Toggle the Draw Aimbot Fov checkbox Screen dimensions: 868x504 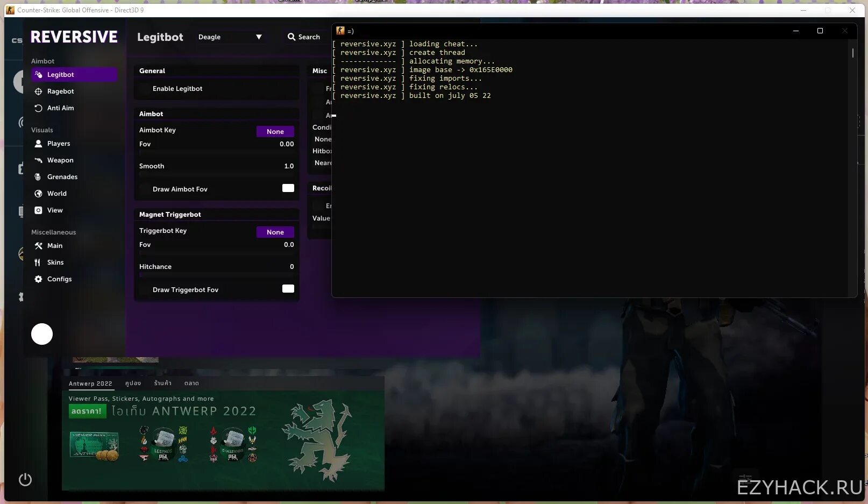[x=145, y=189]
